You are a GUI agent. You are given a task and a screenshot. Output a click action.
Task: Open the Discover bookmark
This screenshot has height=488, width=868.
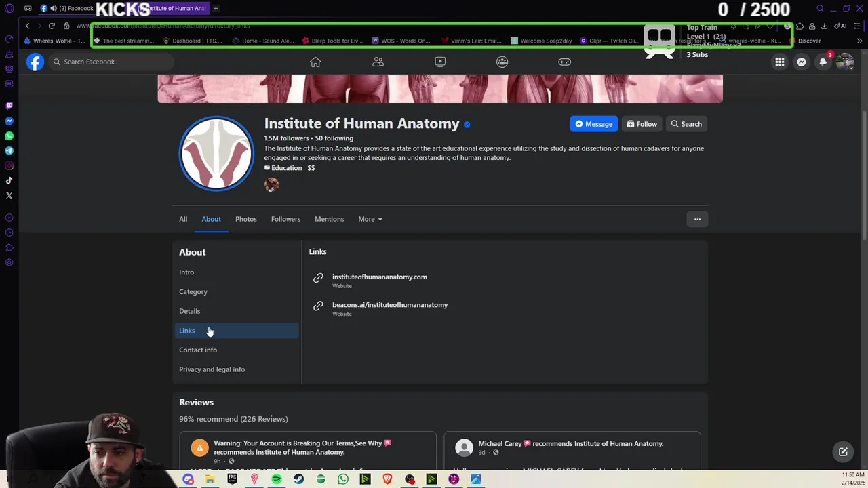coord(805,41)
